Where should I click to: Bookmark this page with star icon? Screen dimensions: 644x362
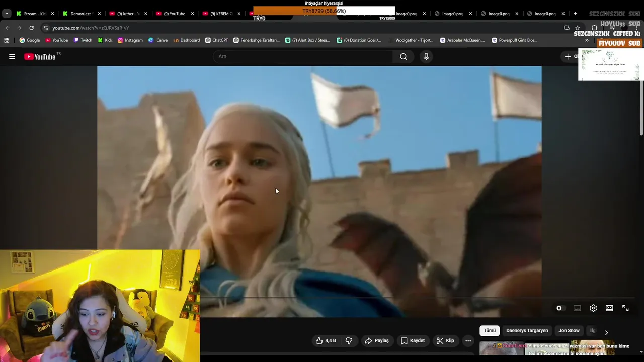(578, 28)
